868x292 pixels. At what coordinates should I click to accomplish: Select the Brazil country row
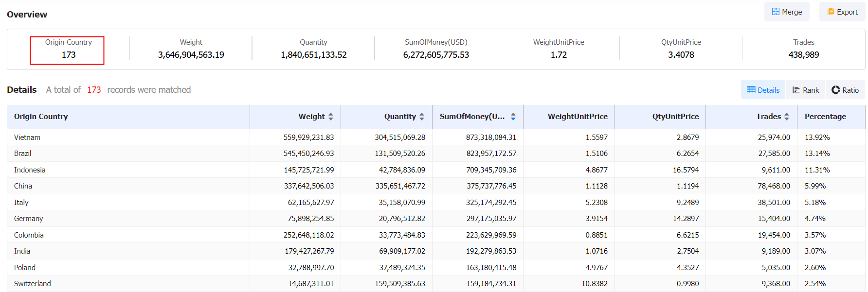436,154
